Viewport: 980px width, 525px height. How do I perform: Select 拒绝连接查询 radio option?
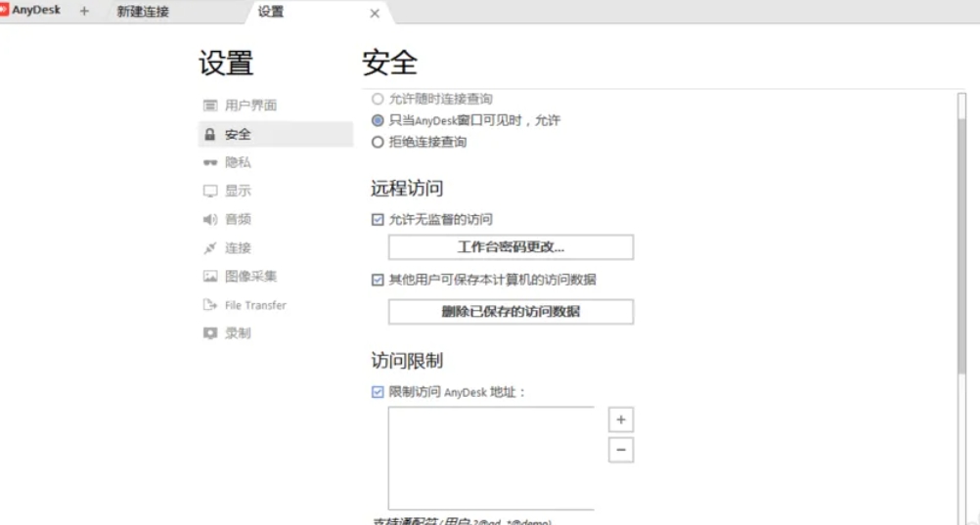point(378,142)
